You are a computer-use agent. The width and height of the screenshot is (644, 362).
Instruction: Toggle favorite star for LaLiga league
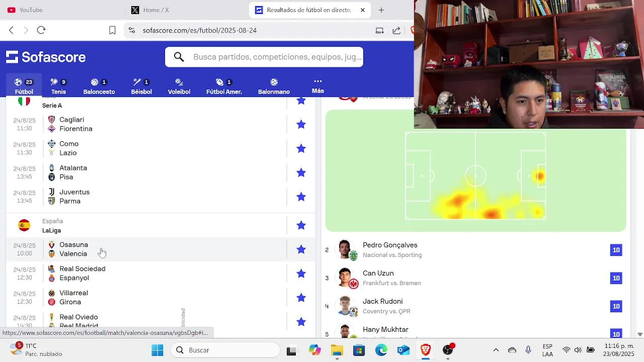tap(301, 225)
